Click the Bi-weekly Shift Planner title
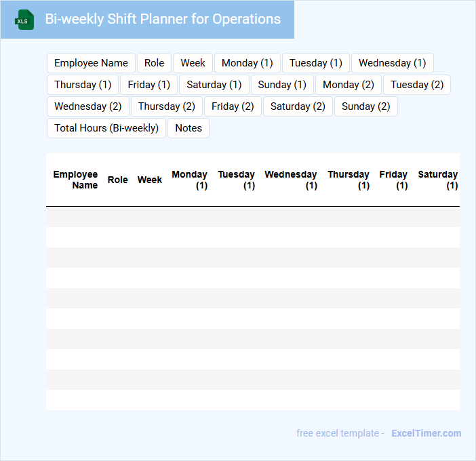This screenshot has height=461, width=476. click(163, 19)
